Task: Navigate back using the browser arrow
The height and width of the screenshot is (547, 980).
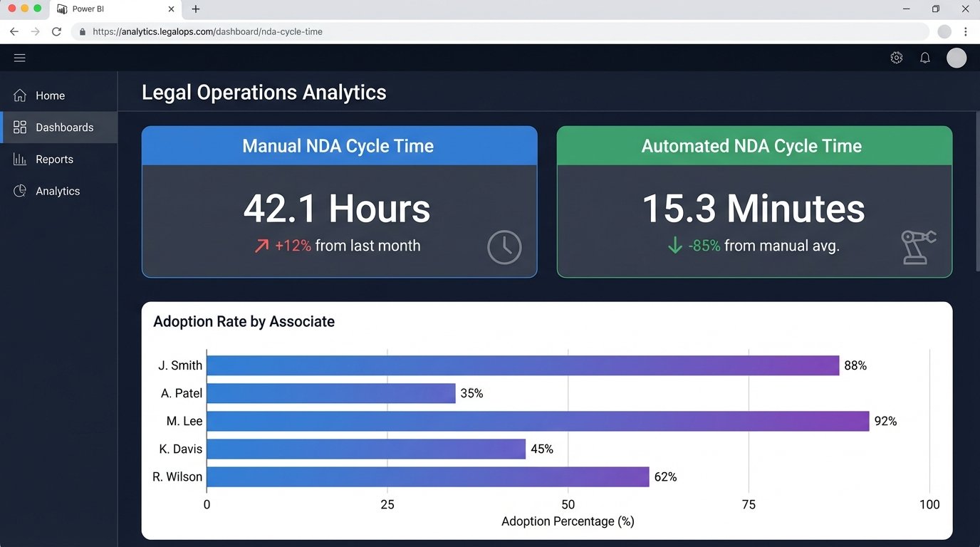Action: 14,31
